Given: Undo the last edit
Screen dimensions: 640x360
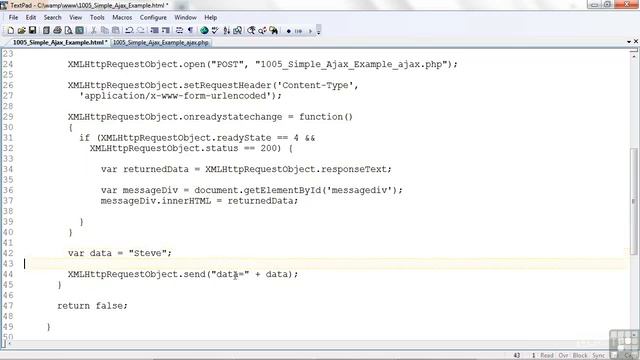Looking at the screenshot, I should pos(129,31).
